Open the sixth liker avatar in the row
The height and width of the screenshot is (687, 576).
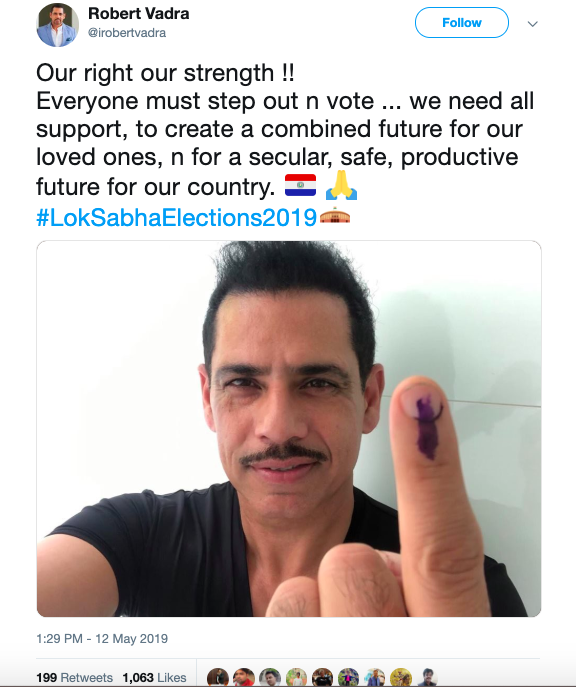(349, 678)
